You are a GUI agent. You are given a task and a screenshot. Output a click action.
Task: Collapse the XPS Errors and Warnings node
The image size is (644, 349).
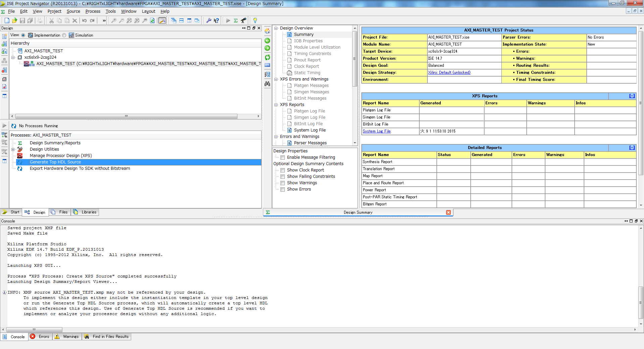[276, 79]
